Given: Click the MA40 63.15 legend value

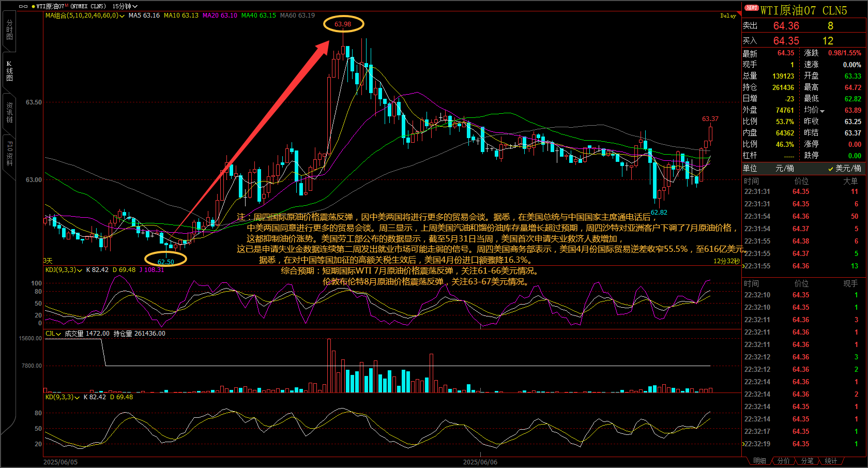Looking at the screenshot, I should point(258,16).
